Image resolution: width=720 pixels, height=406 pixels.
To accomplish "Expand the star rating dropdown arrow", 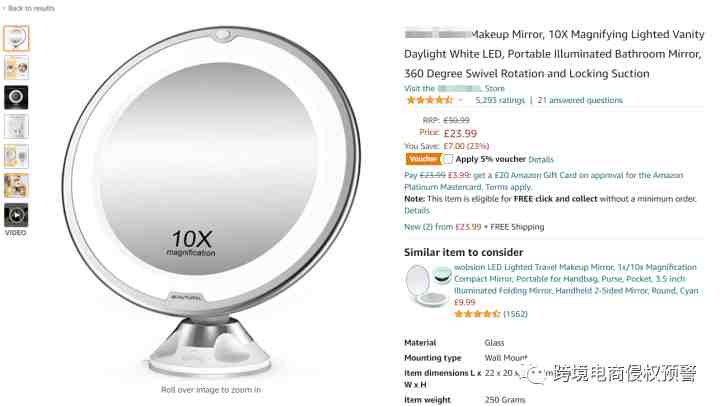I will (x=461, y=100).
